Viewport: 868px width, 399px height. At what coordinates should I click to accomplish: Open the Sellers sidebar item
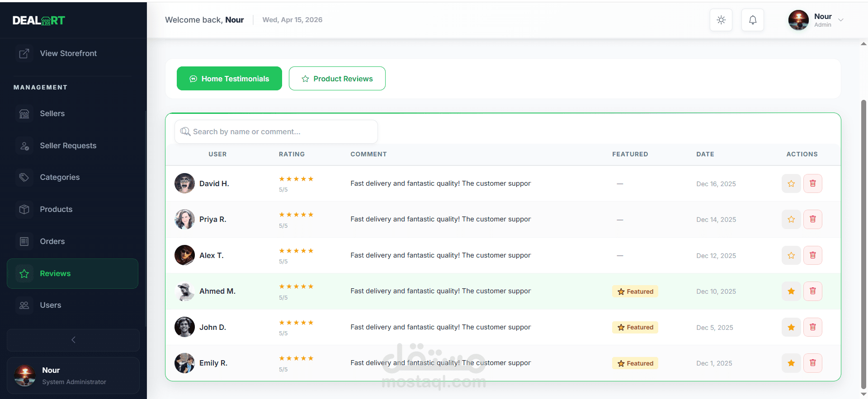click(x=52, y=113)
